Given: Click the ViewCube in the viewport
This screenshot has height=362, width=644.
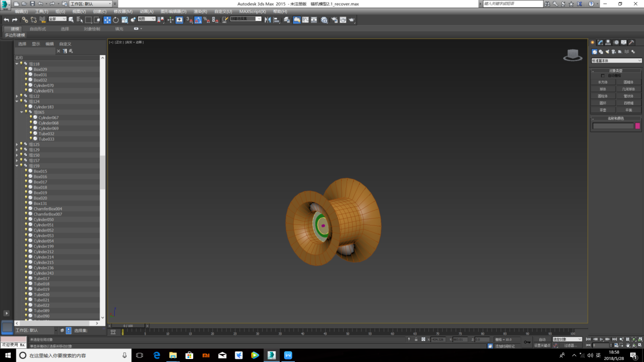Looking at the screenshot, I should [572, 55].
